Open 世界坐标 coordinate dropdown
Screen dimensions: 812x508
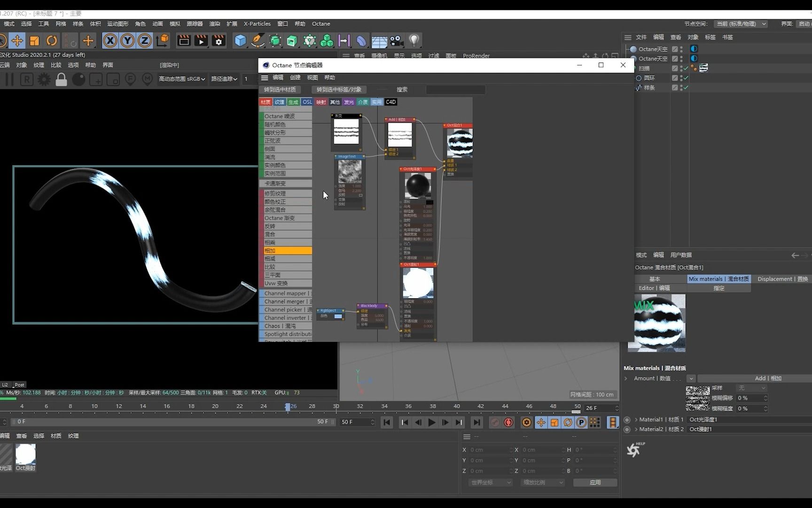(x=491, y=483)
